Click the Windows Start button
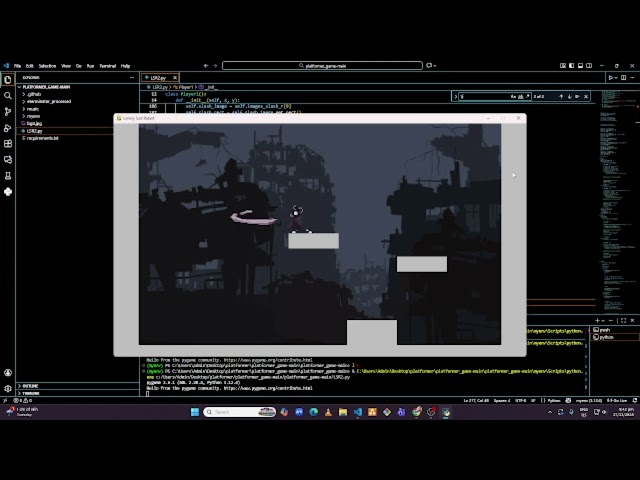 coord(195,412)
